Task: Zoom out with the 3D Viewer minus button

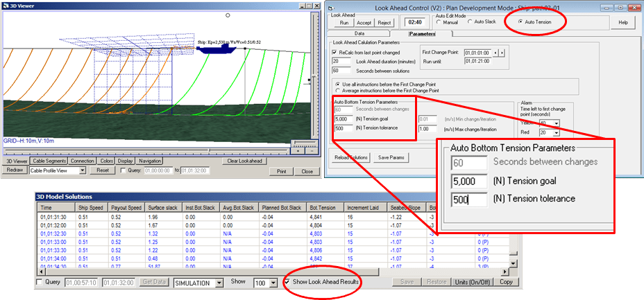Action: [x=312, y=151]
